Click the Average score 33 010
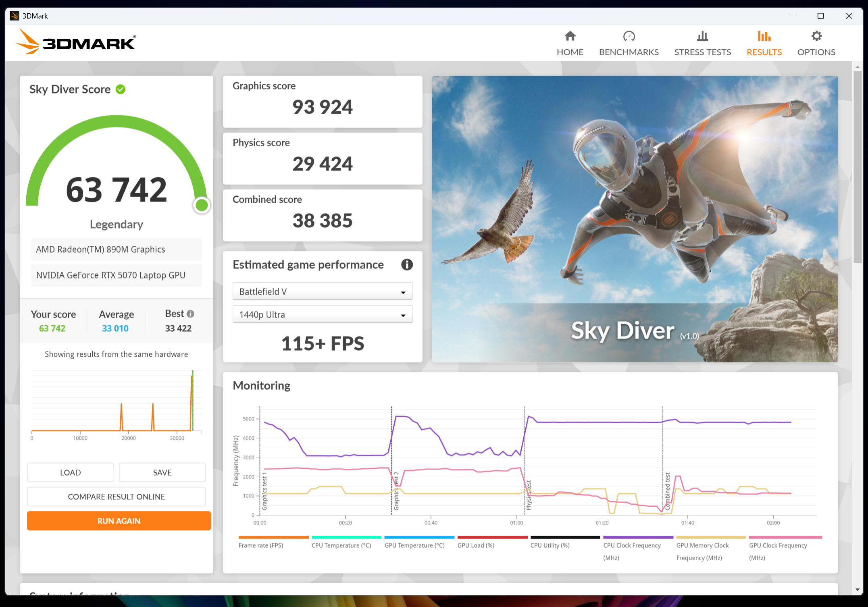The height and width of the screenshot is (607, 868). pos(115,328)
